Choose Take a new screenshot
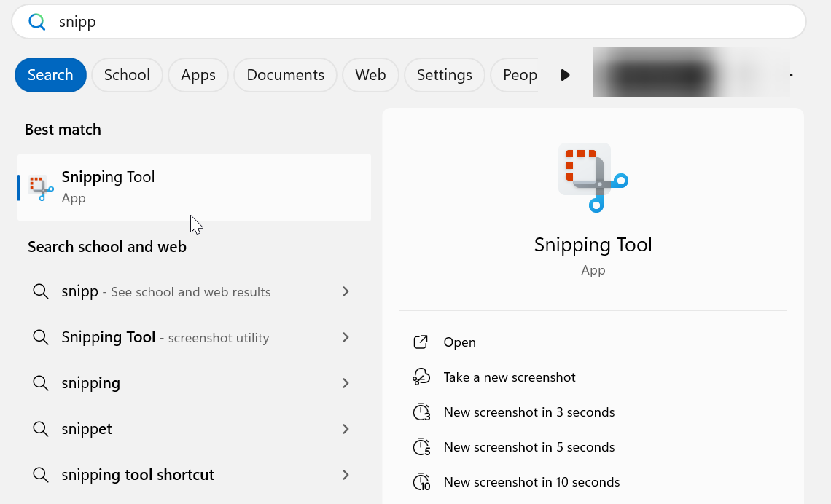Image resolution: width=831 pixels, height=504 pixels. (x=510, y=377)
